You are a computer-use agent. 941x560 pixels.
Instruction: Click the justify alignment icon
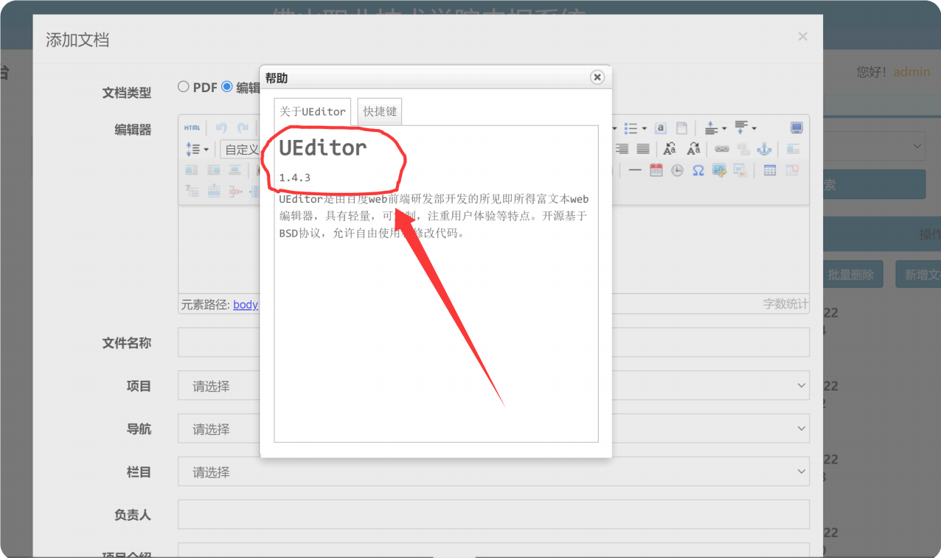point(643,149)
